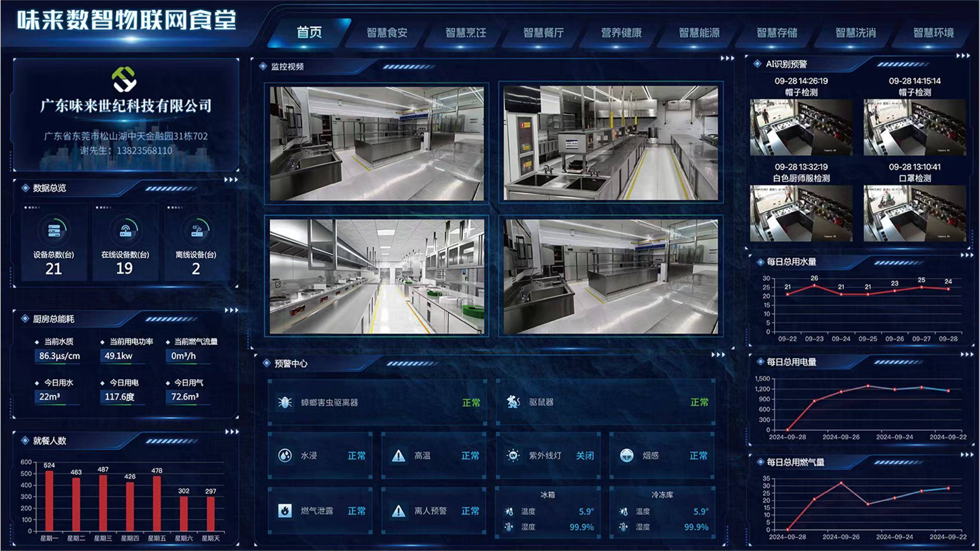This screenshot has width=980, height=551.
Task: Click the total devices server icon
Action: (54, 231)
